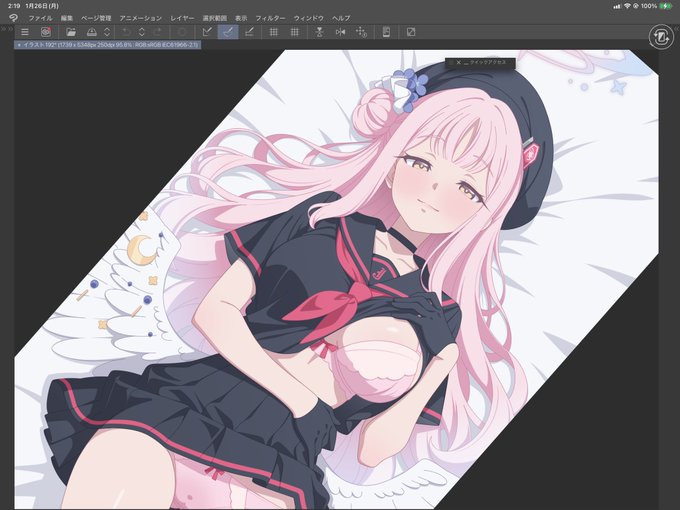
Task: Click the illustration canvas at the crescent moon
Action: tap(142, 250)
